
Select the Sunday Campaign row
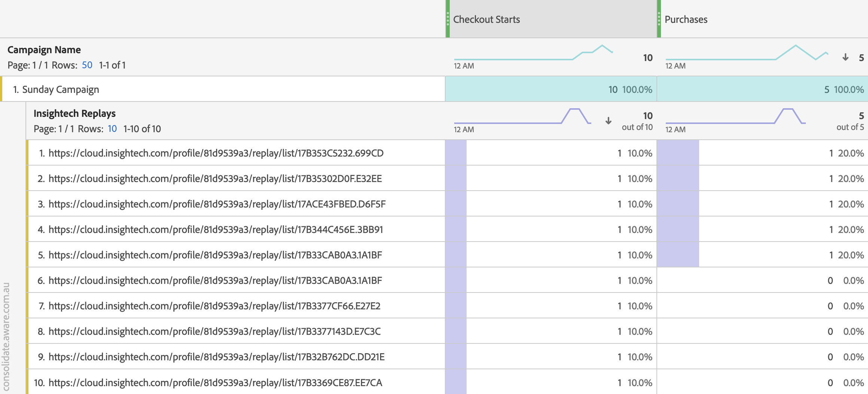click(x=61, y=90)
